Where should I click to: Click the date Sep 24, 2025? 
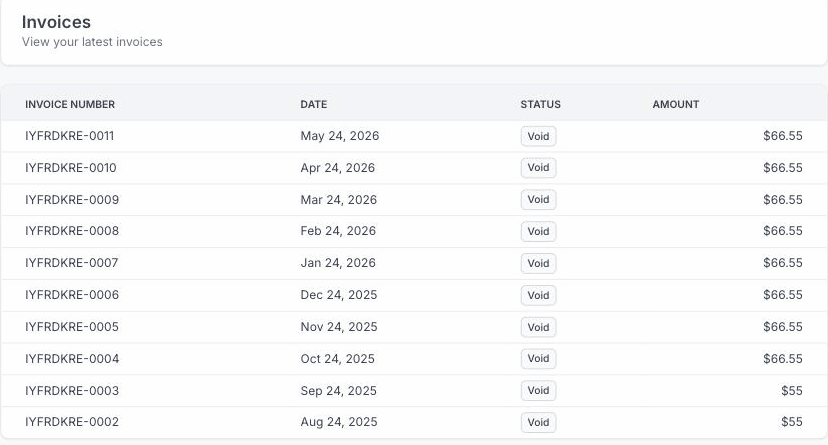tap(338, 391)
